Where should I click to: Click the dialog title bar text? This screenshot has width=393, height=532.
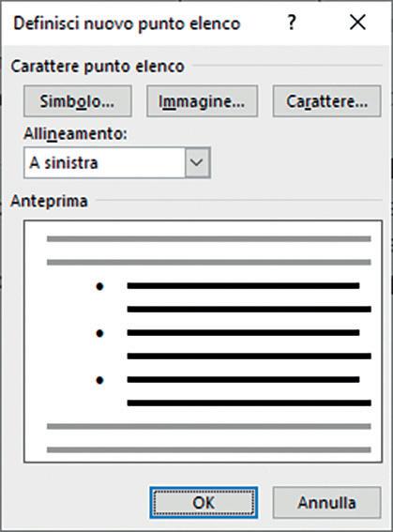click(x=127, y=23)
